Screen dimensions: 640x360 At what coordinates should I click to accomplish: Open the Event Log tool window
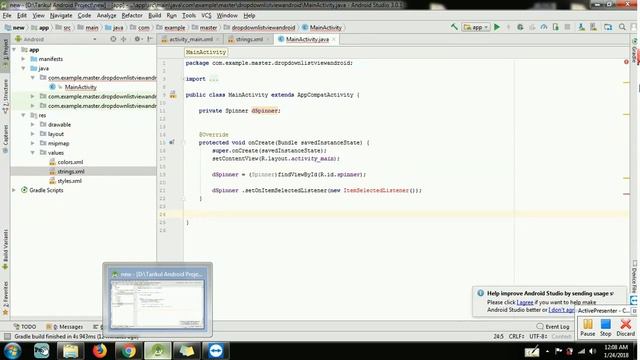pyautogui.click(x=553, y=327)
